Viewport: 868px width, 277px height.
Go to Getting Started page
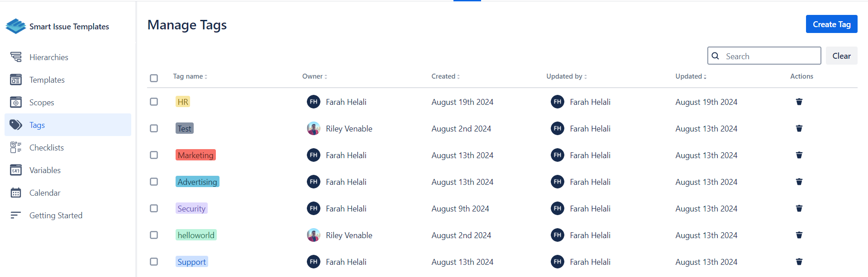(56, 216)
